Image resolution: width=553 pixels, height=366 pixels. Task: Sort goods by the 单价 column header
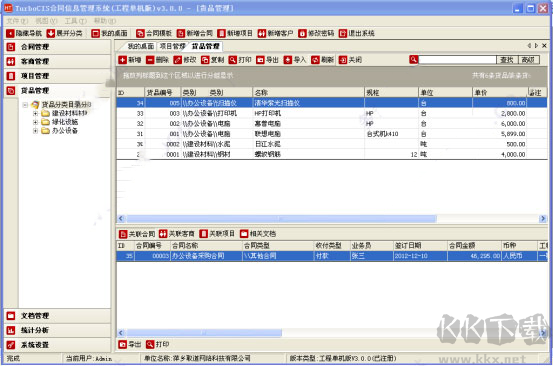click(x=499, y=93)
